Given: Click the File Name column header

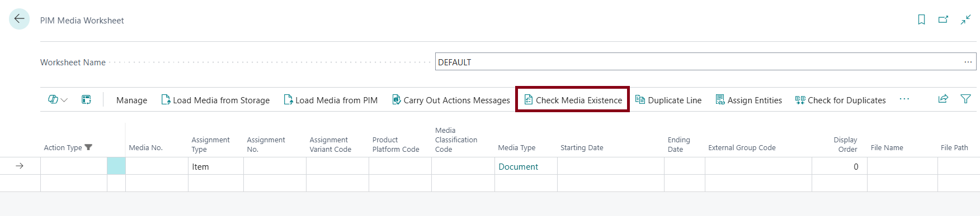Looking at the screenshot, I should click(887, 147).
